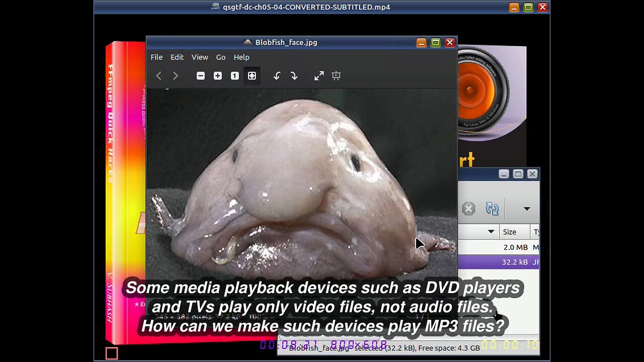The image size is (644, 362).
Task: Zoom in using the plus icon
Action: (x=218, y=76)
